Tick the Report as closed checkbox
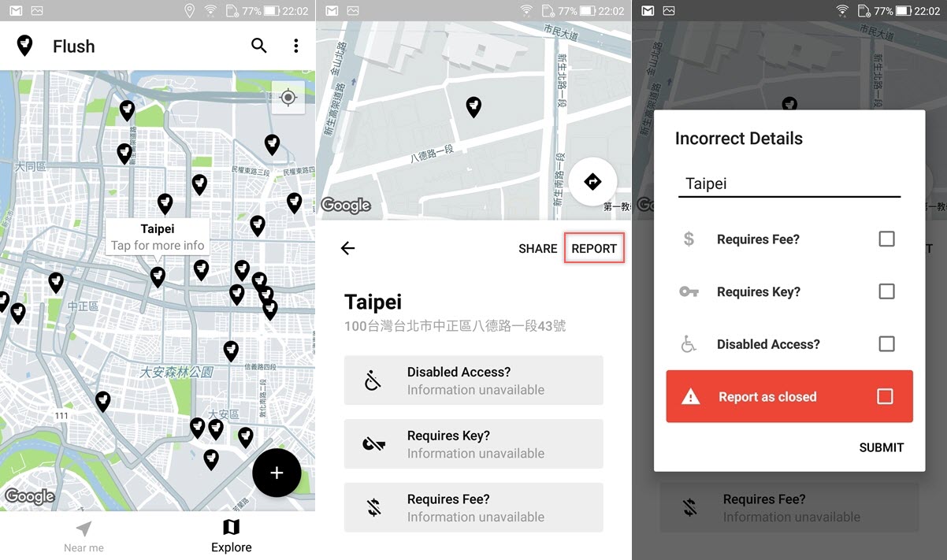947x560 pixels. (x=885, y=396)
